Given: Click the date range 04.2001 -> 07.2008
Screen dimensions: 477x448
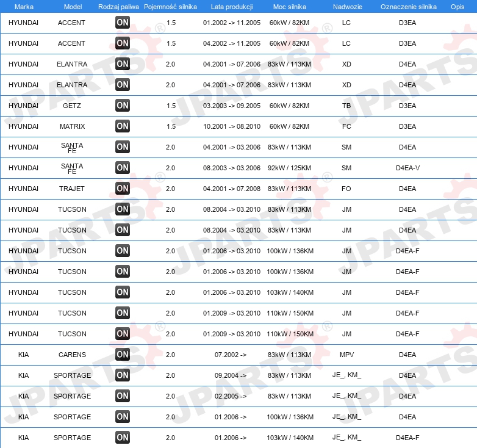Looking at the screenshot, I should pyautogui.click(x=232, y=189).
